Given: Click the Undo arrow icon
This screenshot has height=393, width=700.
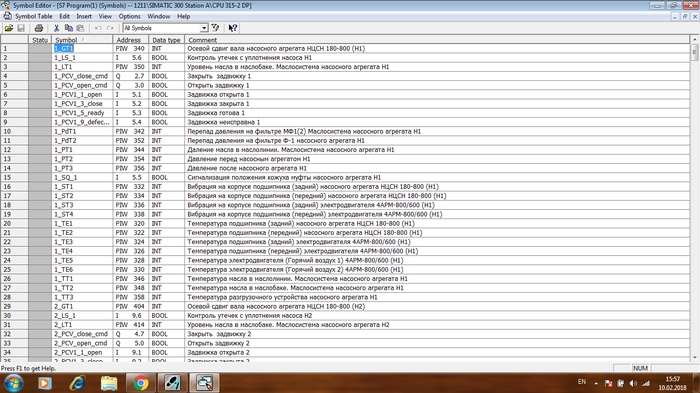Looking at the screenshot, I should pyautogui.click(x=98, y=28).
